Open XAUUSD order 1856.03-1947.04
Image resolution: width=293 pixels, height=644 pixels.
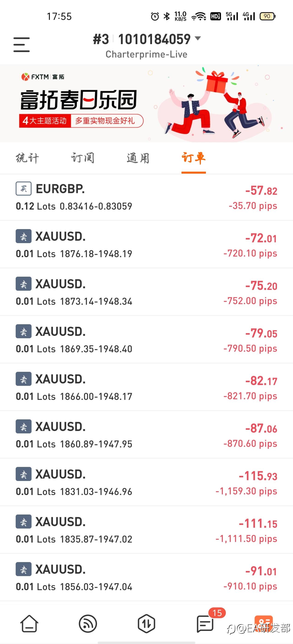[147, 578]
